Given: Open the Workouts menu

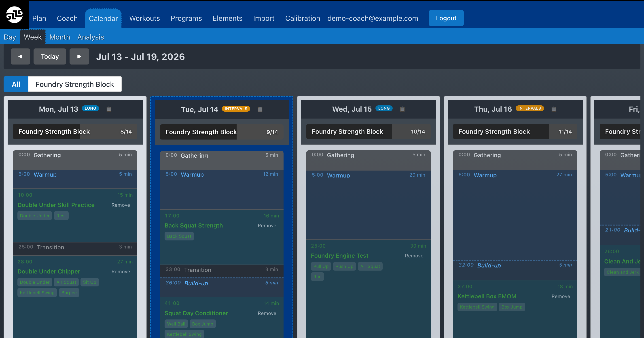Looking at the screenshot, I should pos(144,18).
